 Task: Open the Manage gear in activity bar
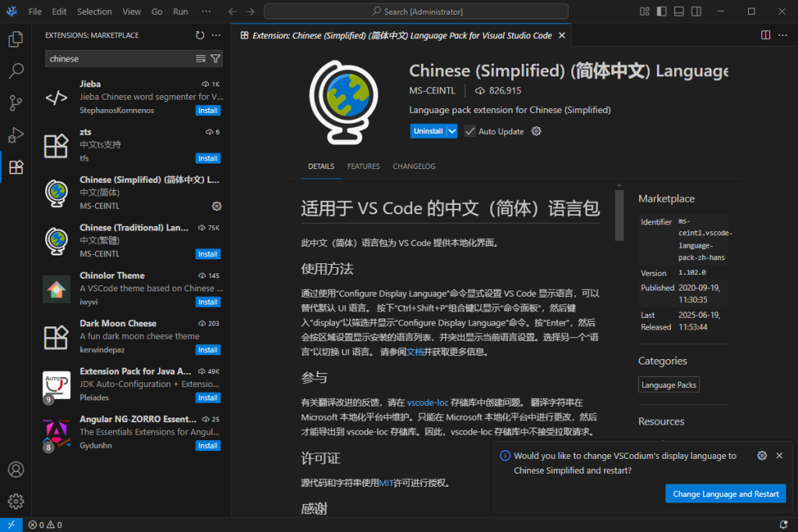pyautogui.click(x=16, y=502)
